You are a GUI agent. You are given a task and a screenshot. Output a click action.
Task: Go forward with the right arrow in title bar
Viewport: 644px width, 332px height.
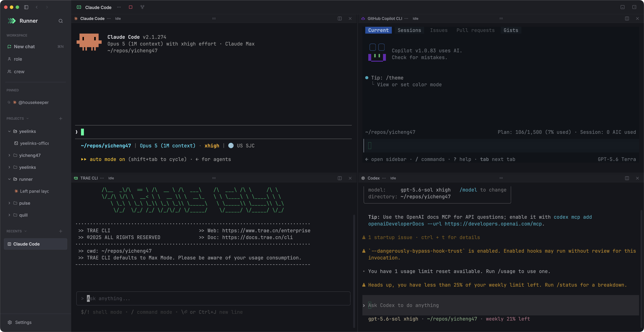tap(47, 7)
